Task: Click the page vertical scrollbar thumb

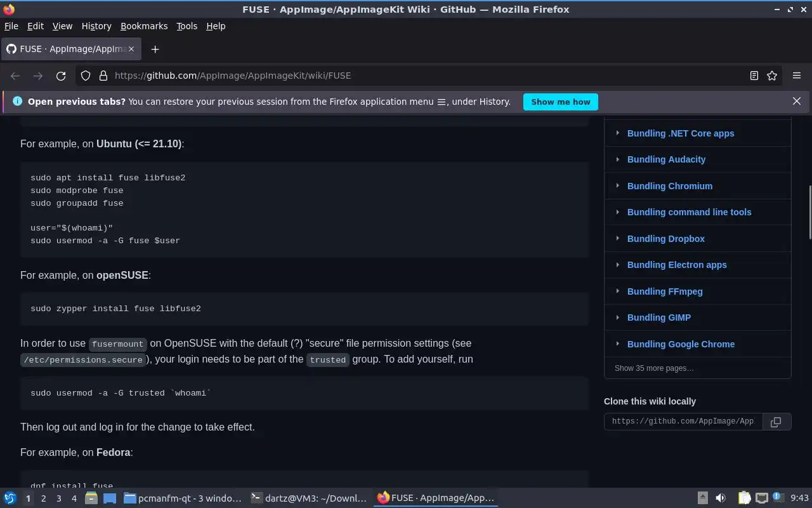Action: point(809,212)
